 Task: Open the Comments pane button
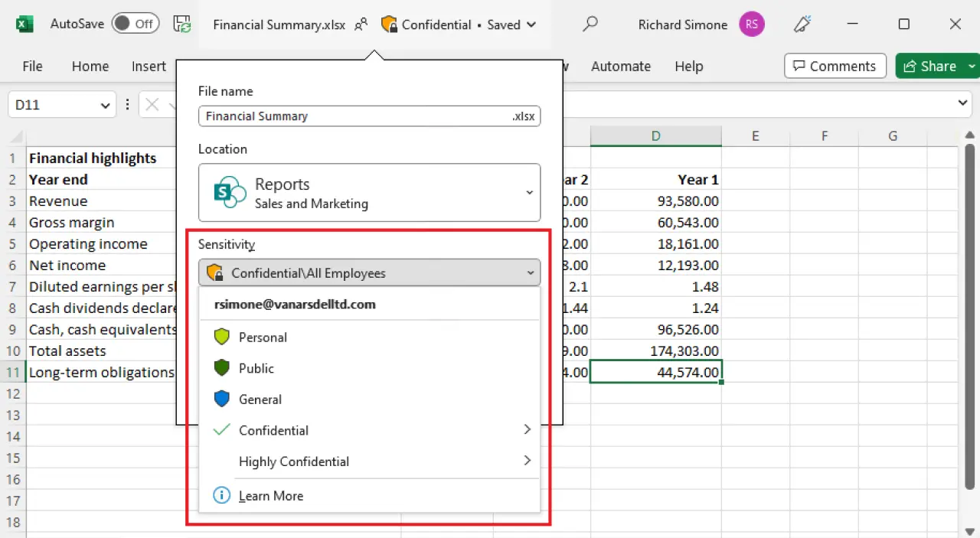point(835,66)
